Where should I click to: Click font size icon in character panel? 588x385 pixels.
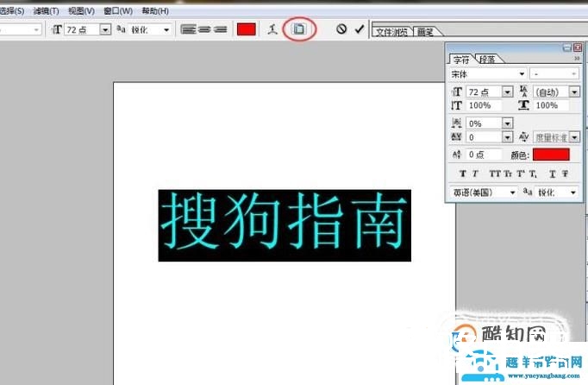(x=457, y=92)
